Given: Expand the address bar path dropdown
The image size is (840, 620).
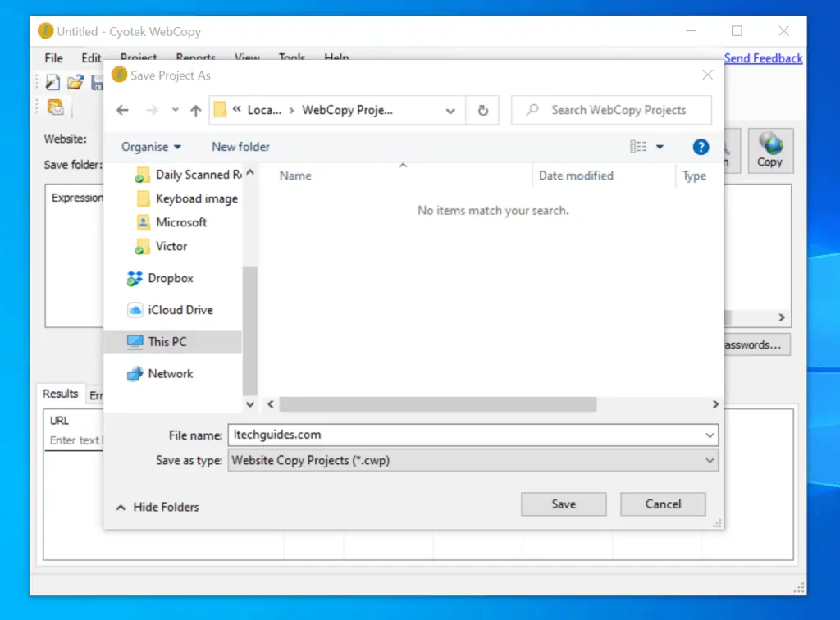Looking at the screenshot, I should pyautogui.click(x=450, y=111).
